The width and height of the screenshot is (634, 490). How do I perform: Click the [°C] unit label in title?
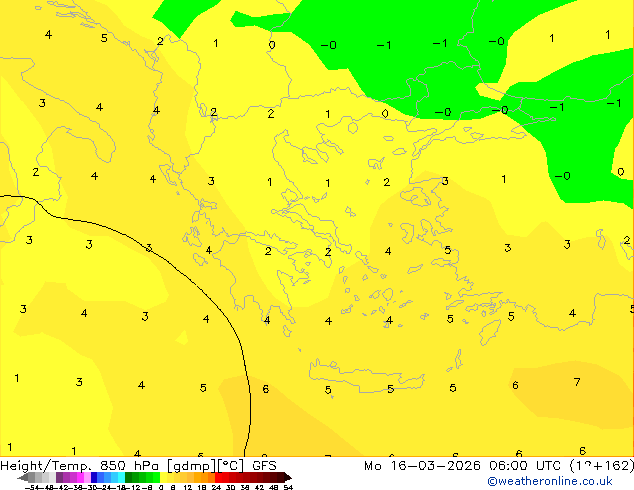tap(231, 466)
